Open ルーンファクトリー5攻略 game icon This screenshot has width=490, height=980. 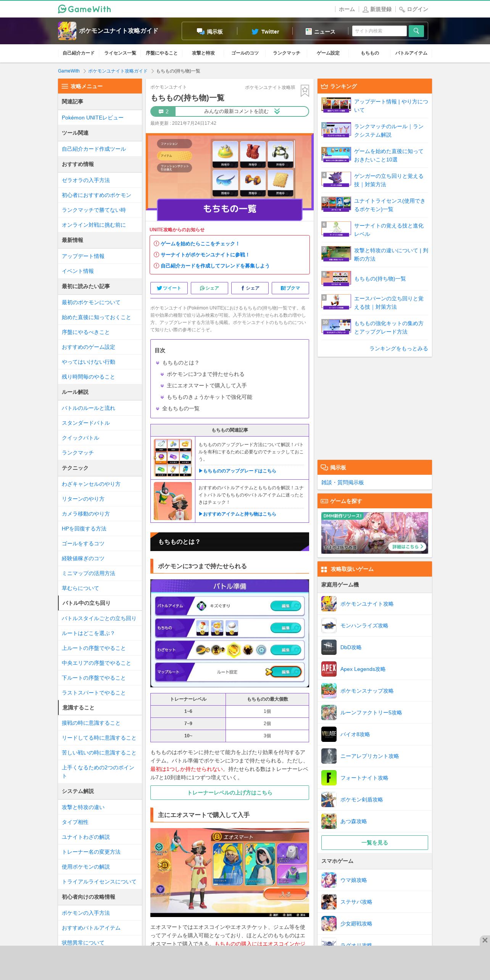click(329, 712)
